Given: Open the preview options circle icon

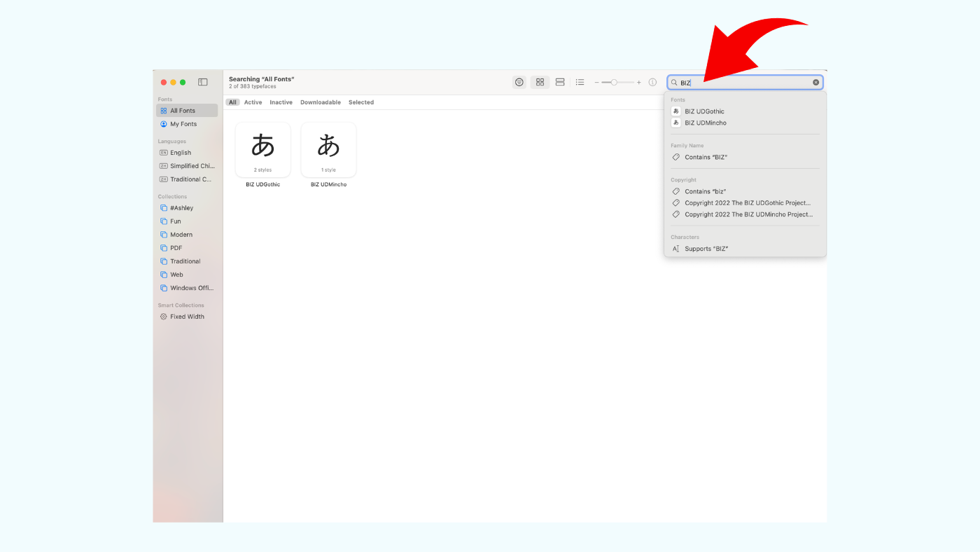Looking at the screenshot, I should [519, 82].
